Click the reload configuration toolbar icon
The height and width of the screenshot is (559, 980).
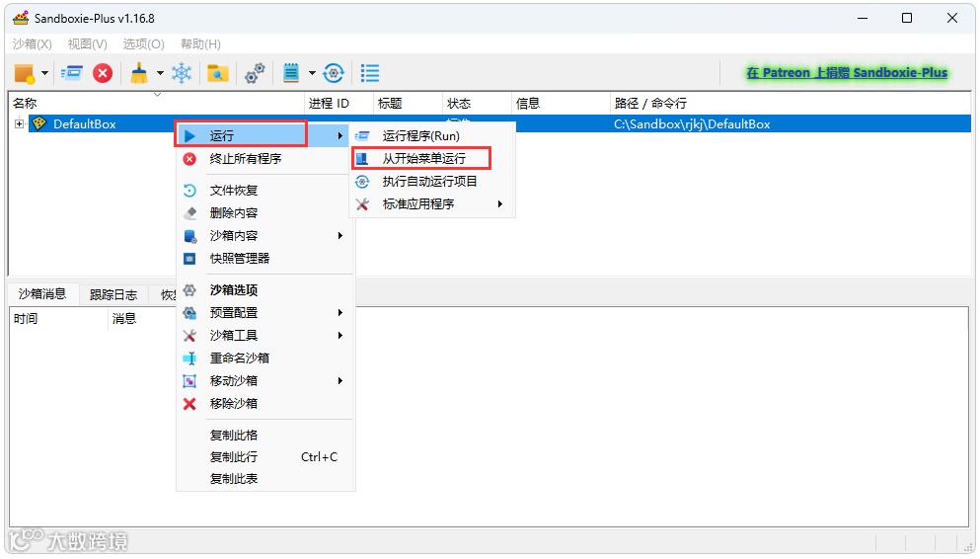point(334,73)
